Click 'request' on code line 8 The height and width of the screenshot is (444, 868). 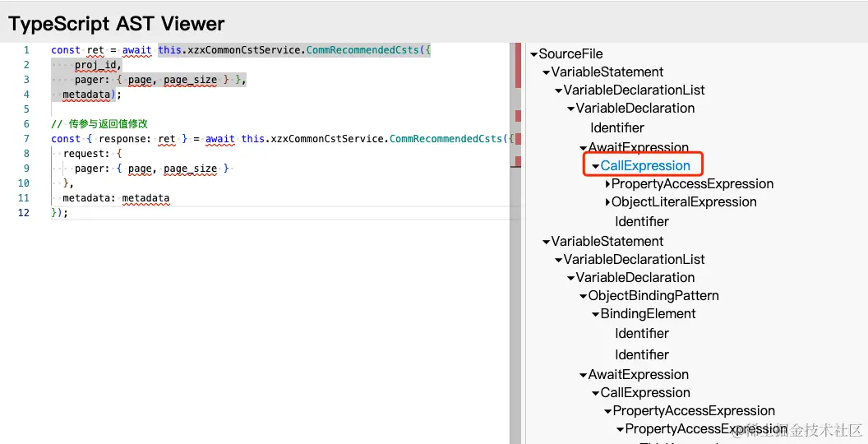click(x=84, y=154)
